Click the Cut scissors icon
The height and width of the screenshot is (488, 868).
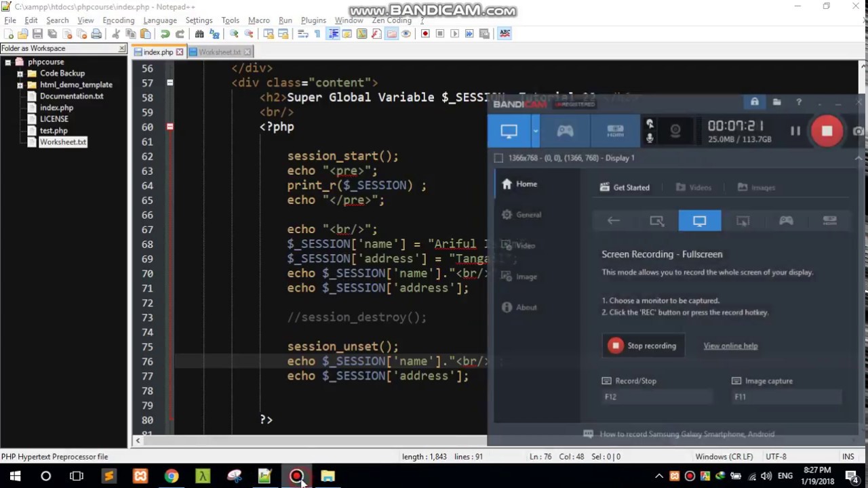click(116, 34)
